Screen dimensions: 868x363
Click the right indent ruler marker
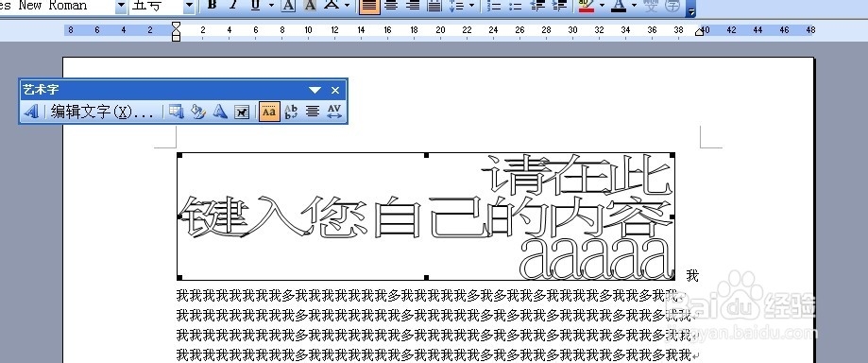[699, 32]
